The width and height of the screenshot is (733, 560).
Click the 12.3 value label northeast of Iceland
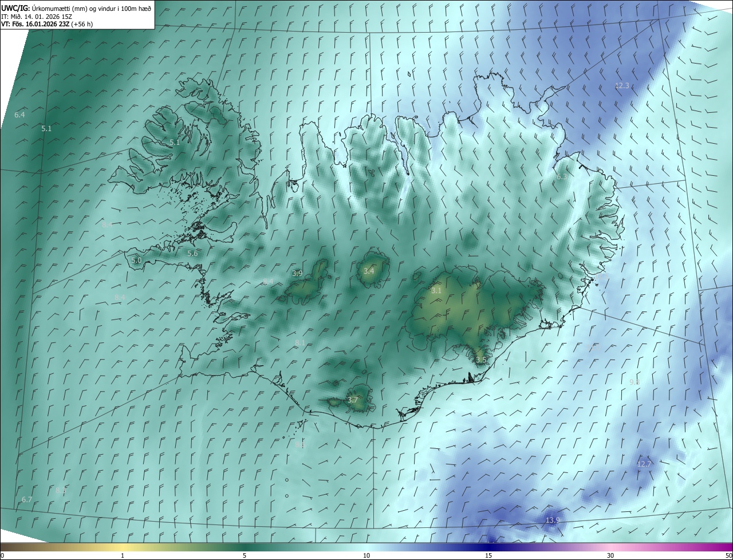622,86
